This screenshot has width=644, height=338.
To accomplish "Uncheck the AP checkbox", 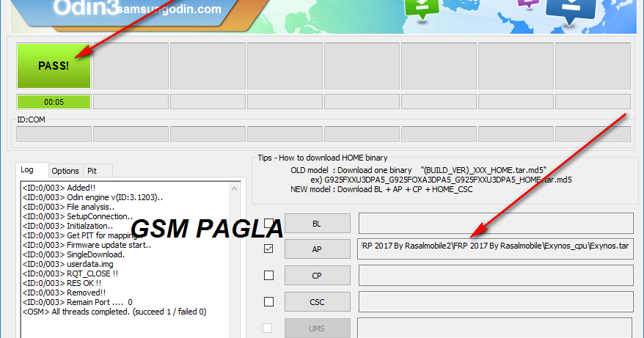I will point(268,249).
